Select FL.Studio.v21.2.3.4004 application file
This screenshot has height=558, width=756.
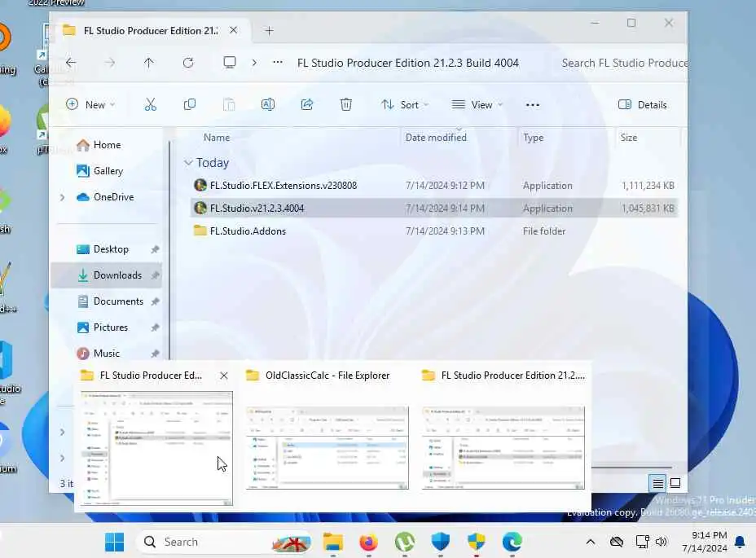(434, 209)
